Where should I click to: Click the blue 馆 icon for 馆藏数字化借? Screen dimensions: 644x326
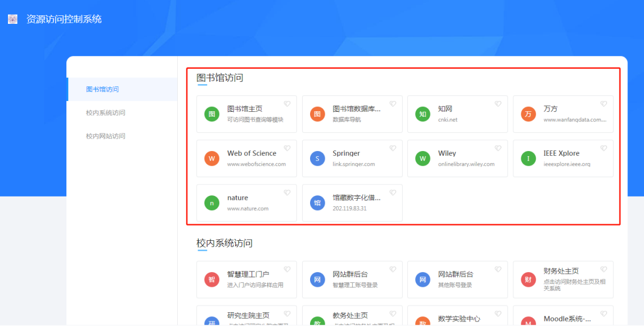coord(317,203)
